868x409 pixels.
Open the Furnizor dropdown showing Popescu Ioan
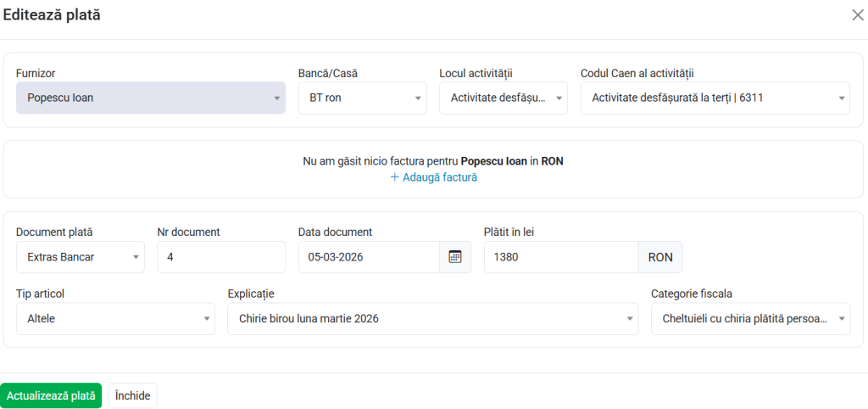(x=144, y=98)
